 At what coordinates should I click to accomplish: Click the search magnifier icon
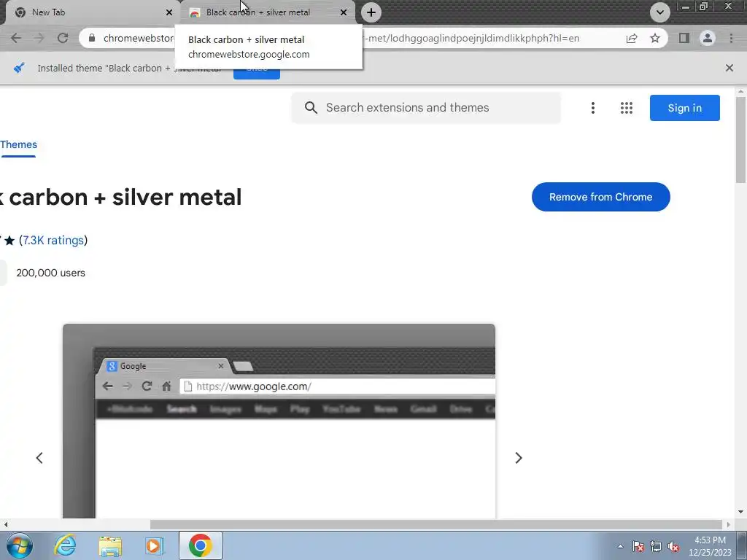pyautogui.click(x=311, y=108)
